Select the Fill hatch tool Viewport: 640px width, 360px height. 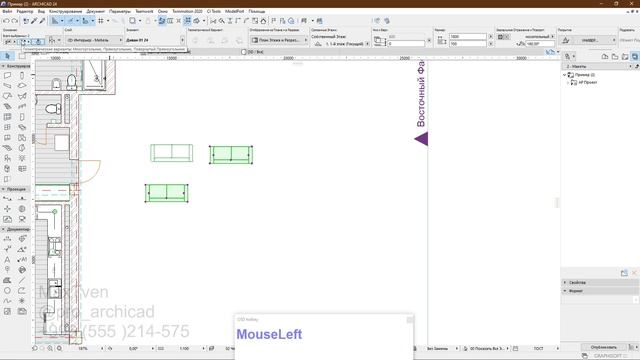(7, 280)
